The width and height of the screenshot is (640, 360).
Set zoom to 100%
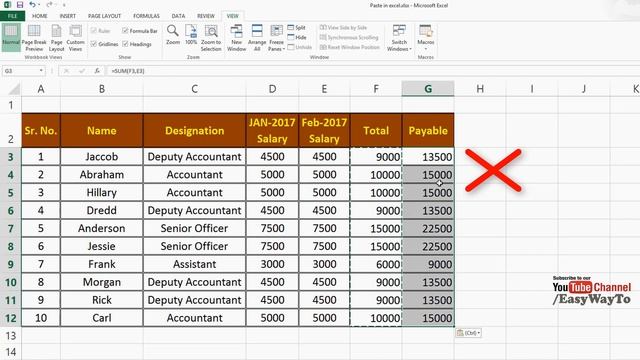point(191,35)
